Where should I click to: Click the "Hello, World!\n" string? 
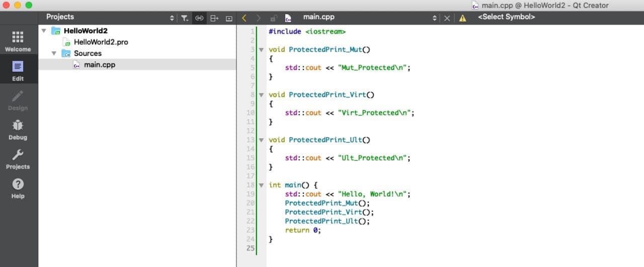(x=374, y=194)
